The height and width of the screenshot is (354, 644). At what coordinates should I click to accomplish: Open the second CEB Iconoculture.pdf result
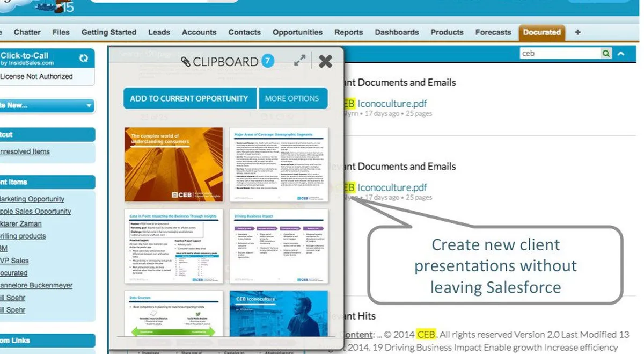click(x=385, y=187)
